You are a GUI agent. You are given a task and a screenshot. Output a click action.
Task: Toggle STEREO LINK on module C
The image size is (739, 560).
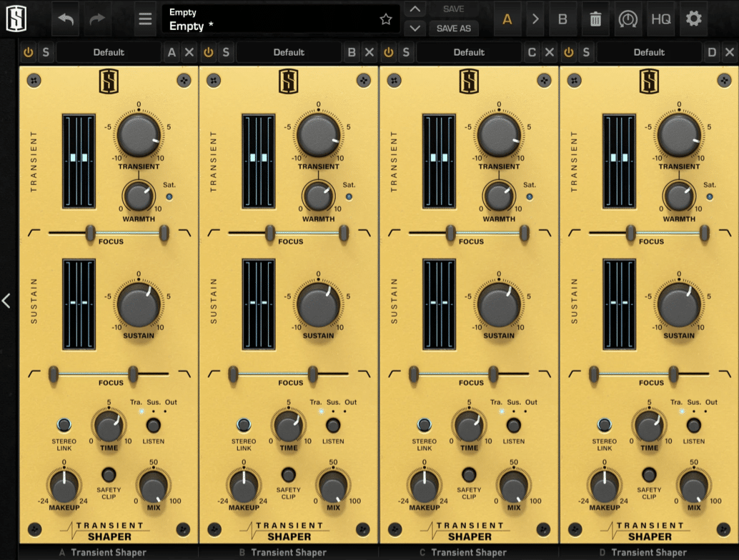pos(424,425)
